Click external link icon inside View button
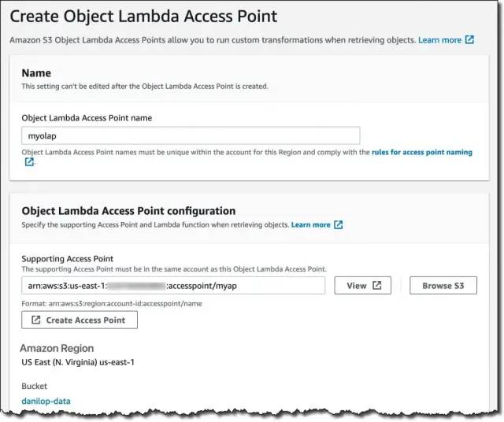The image size is (504, 422). pos(377,286)
